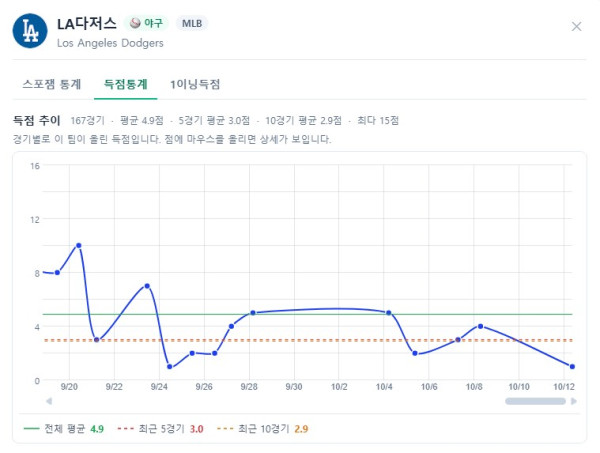Screen dimensions: 600x453
Task: Click the MLB league badge
Action: (192, 23)
